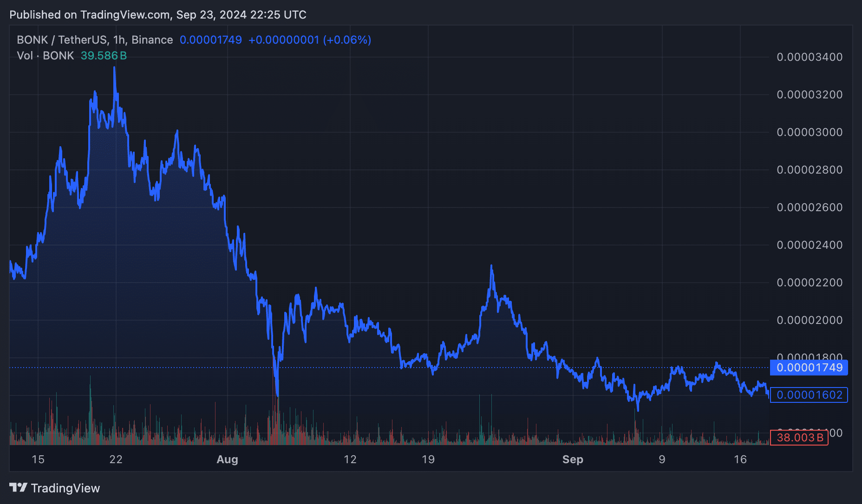
Task: Click the 0.00002600 price scale label
Action: [810, 207]
